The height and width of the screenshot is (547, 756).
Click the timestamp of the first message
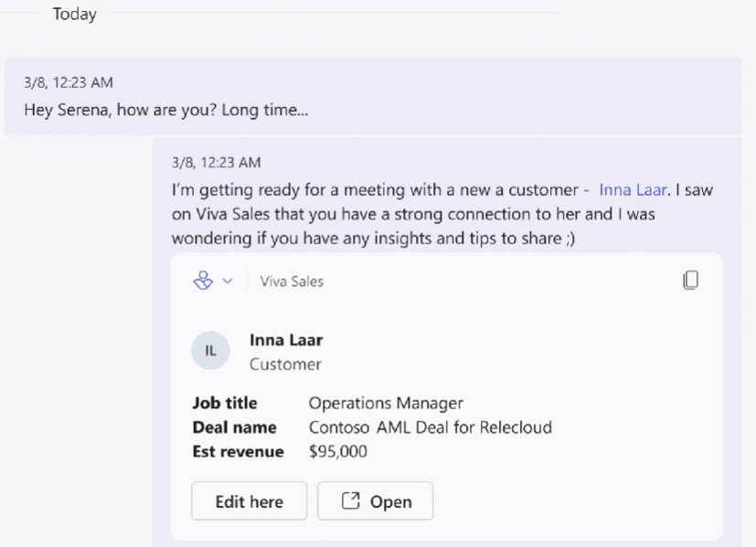[67, 82]
